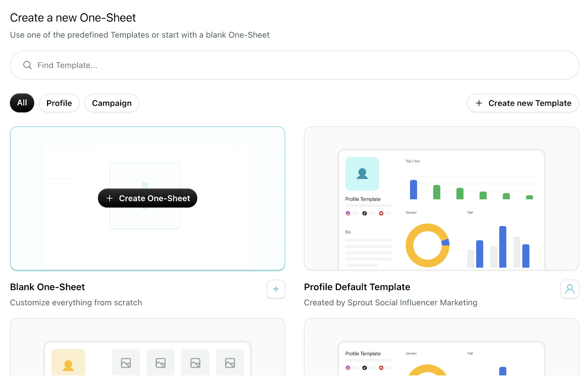The image size is (588, 383).
Task: Click the search magnifier icon
Action: 27,65
